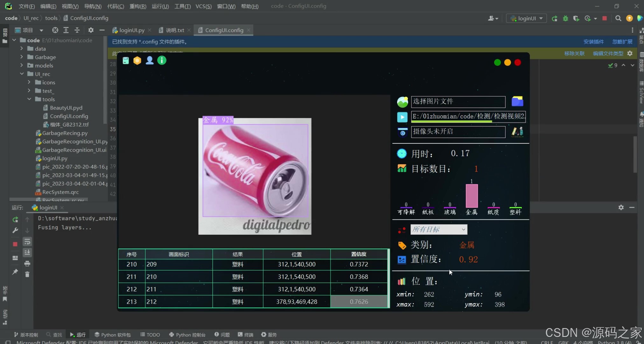Screen dimensions: 644x344
Task: Click the debug bug icon in the PyCharm toolbar
Action: coord(565,18)
